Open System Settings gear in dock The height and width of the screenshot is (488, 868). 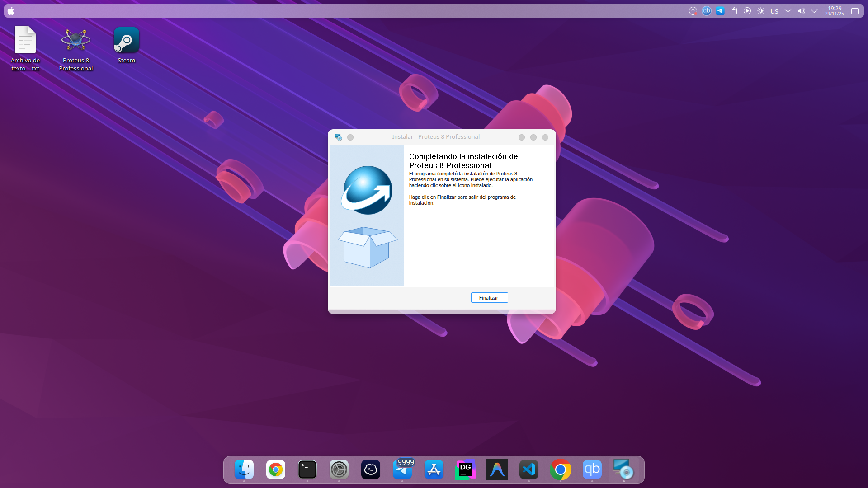click(x=339, y=470)
